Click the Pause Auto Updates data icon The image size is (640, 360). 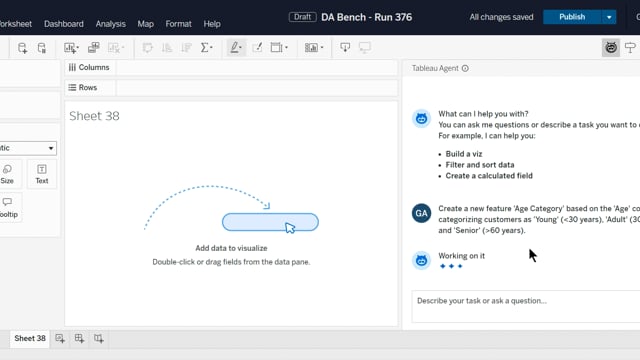tap(42, 48)
